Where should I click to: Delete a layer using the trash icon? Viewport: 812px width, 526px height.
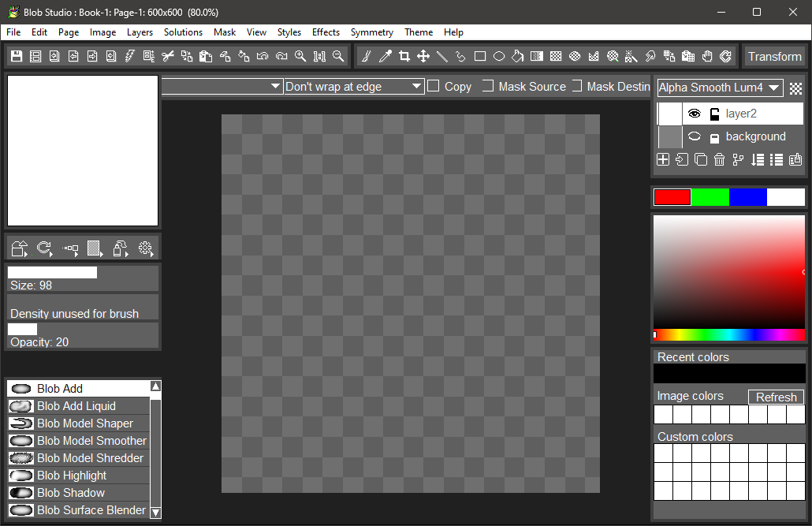click(719, 159)
